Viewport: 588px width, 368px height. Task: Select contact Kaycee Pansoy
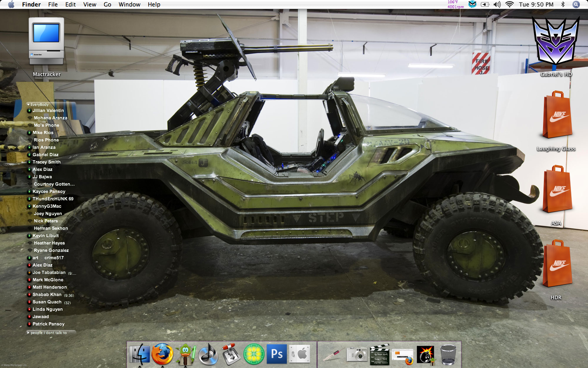pyautogui.click(x=49, y=191)
